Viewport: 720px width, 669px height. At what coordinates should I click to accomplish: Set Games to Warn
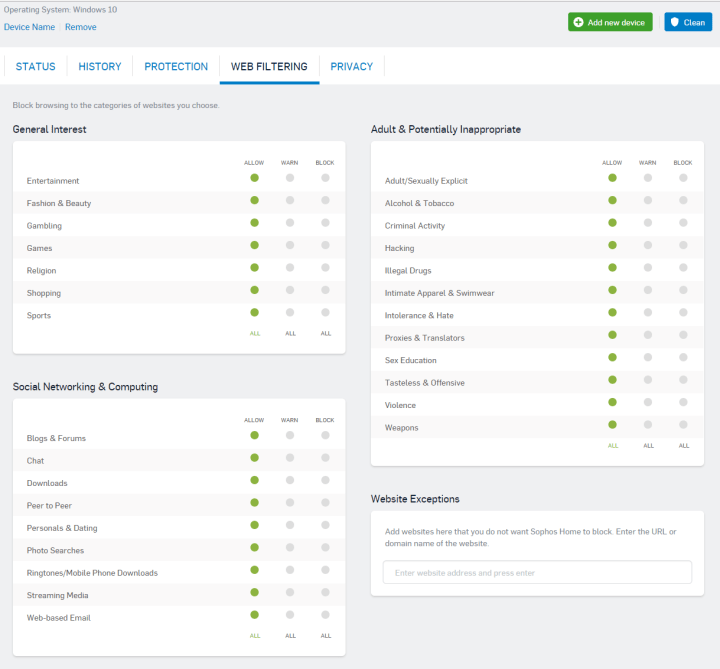coord(290,245)
